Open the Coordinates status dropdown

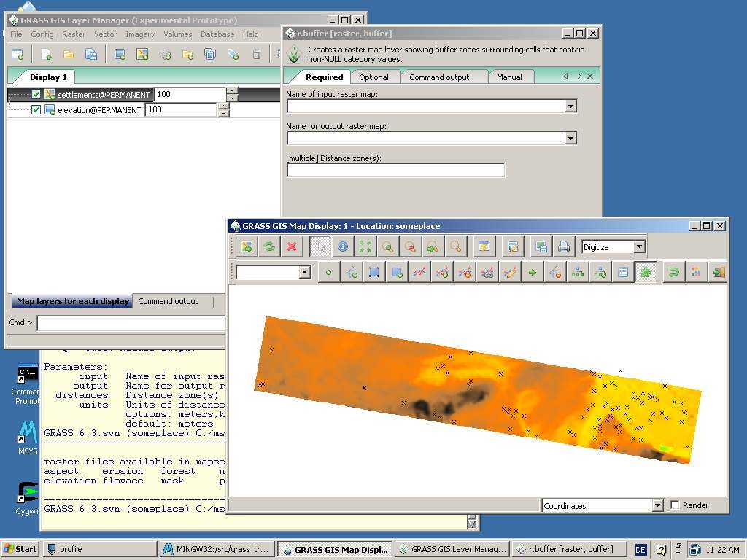657,505
